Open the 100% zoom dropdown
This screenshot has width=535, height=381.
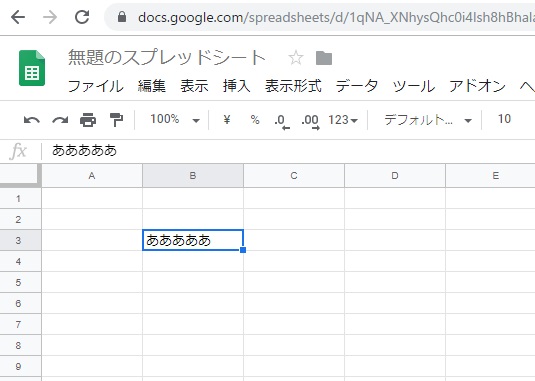tap(174, 119)
